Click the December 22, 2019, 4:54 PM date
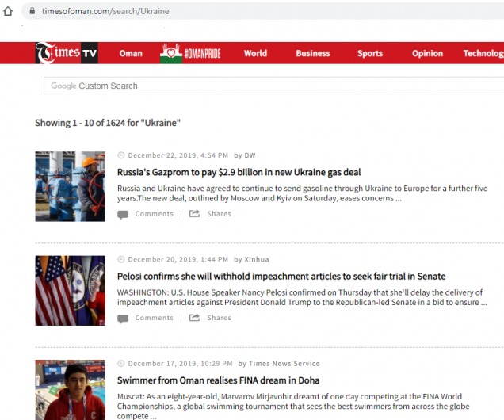The image size is (504, 420). (x=178, y=155)
